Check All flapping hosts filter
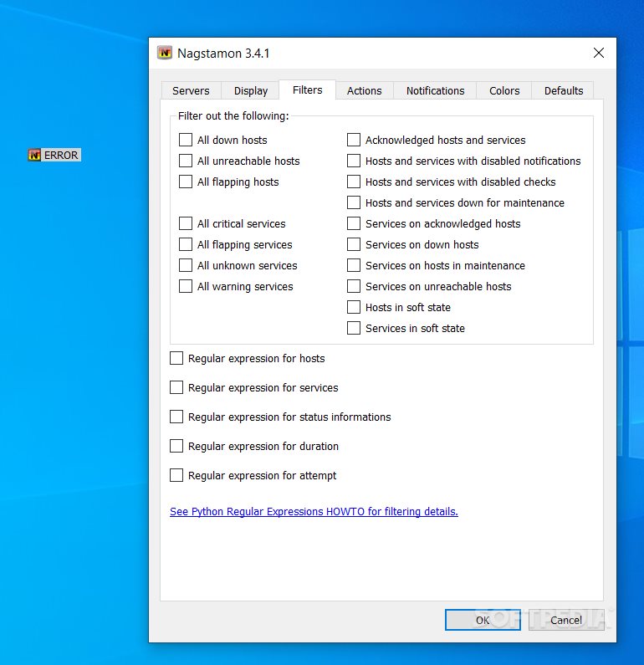Screen dimensions: 644x665 pyautogui.click(x=186, y=182)
